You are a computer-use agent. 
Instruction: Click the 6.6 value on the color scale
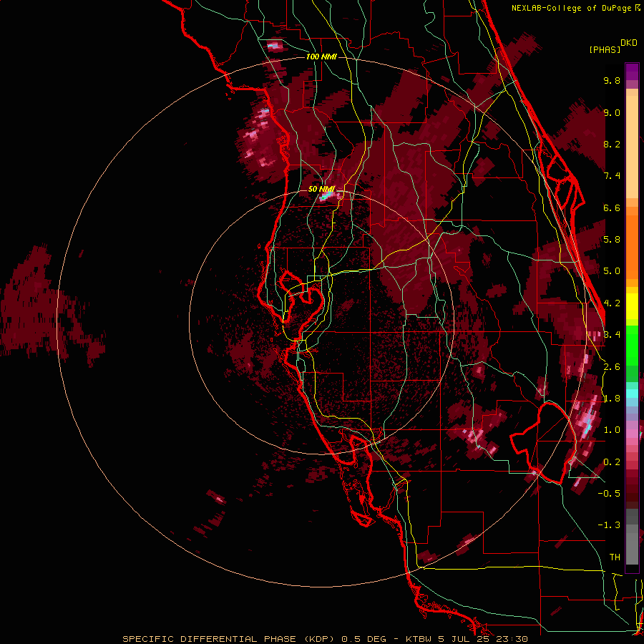coord(612,208)
